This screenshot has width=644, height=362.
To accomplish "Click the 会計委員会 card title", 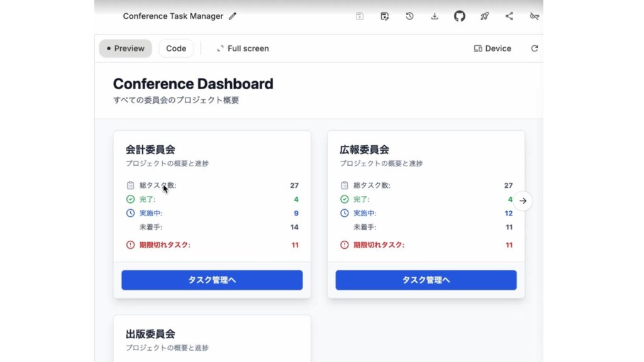I will [150, 150].
